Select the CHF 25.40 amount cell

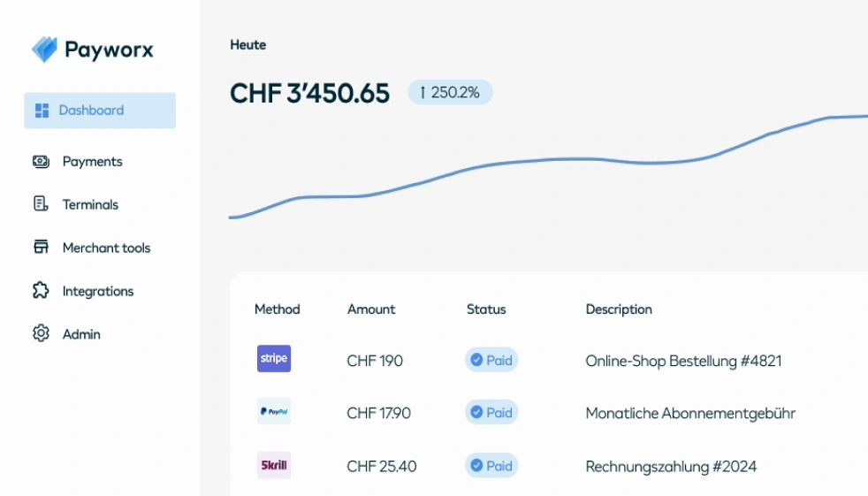tap(382, 466)
